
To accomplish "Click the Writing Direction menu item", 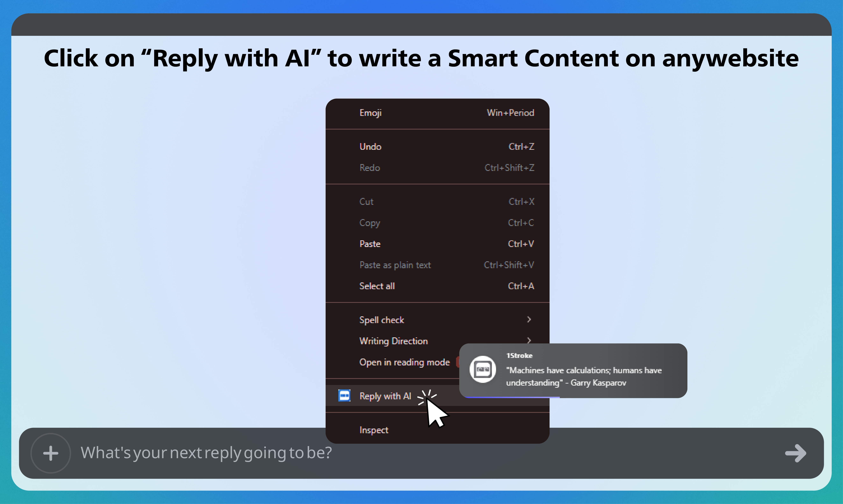I will coord(393,341).
